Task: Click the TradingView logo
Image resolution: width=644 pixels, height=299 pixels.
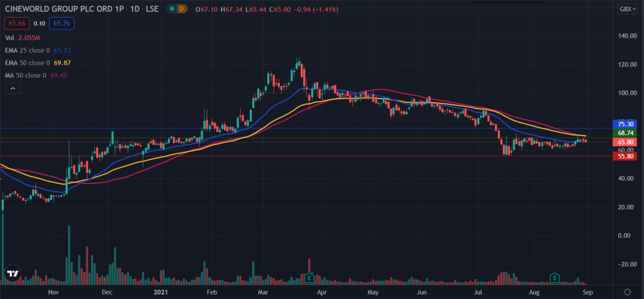Action: point(13,274)
